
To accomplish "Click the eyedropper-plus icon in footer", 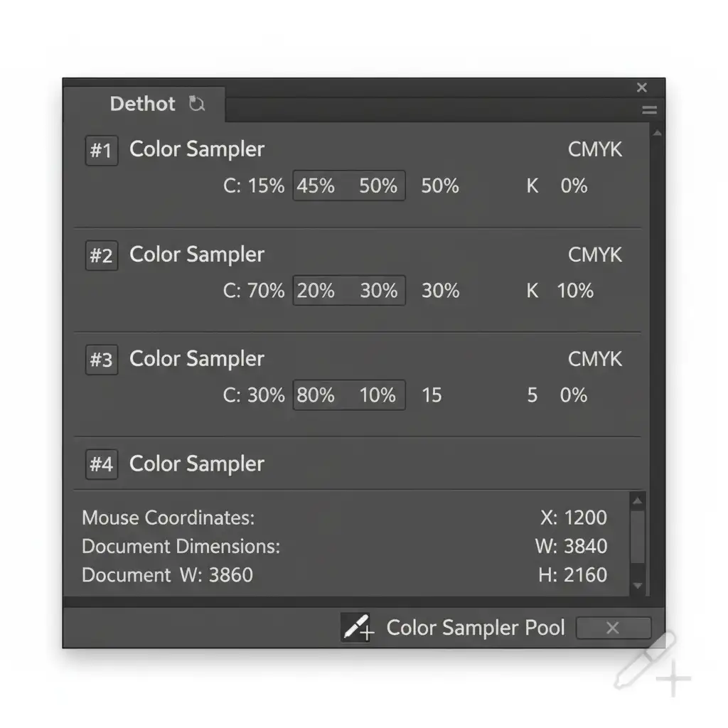I will click(357, 627).
